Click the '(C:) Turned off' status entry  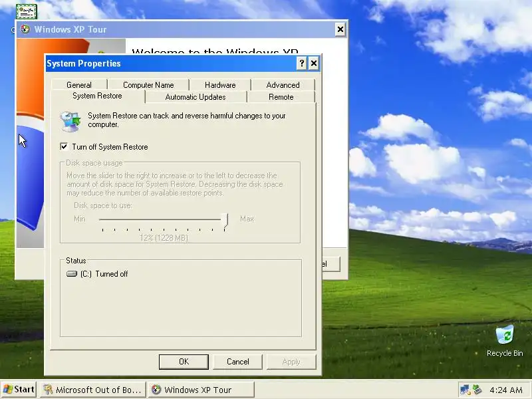(x=97, y=274)
